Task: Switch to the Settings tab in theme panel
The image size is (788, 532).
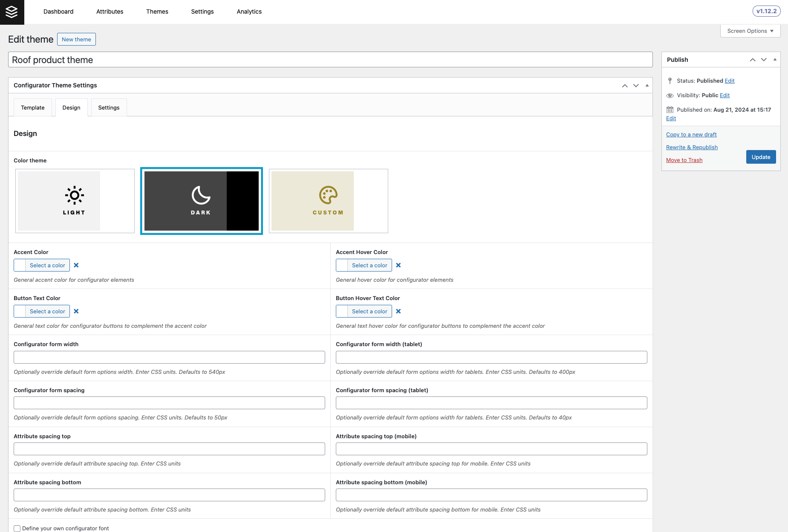Action: click(109, 107)
